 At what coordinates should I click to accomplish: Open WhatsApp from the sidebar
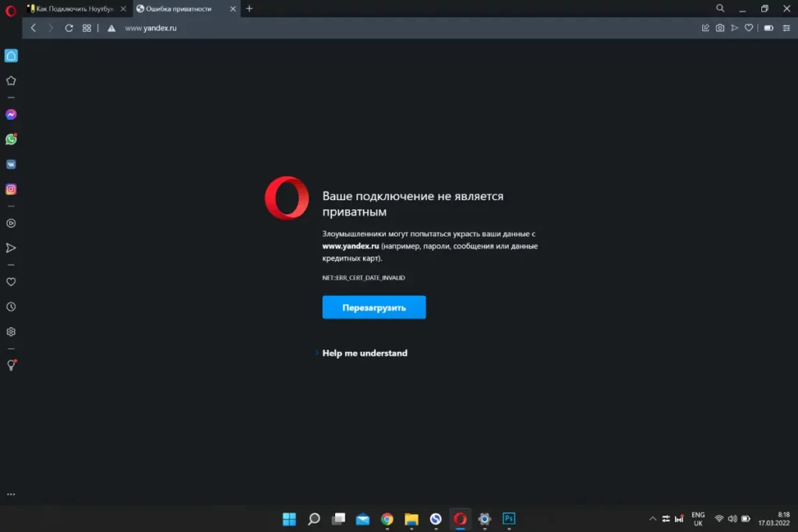coord(11,139)
